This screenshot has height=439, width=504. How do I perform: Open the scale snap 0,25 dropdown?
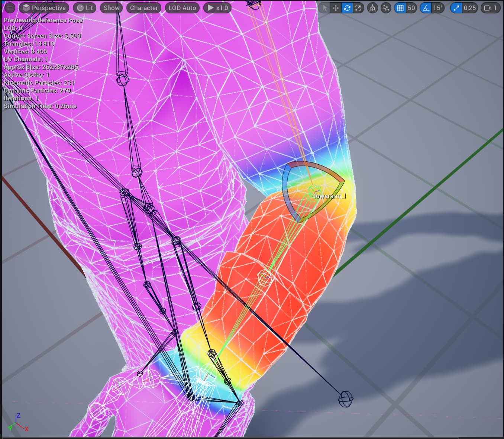(x=469, y=8)
